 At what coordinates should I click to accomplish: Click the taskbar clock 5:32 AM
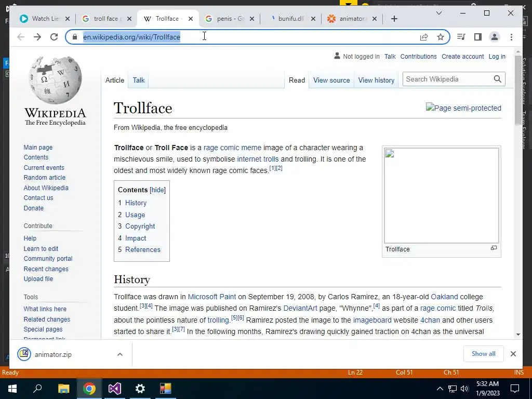[x=487, y=384]
